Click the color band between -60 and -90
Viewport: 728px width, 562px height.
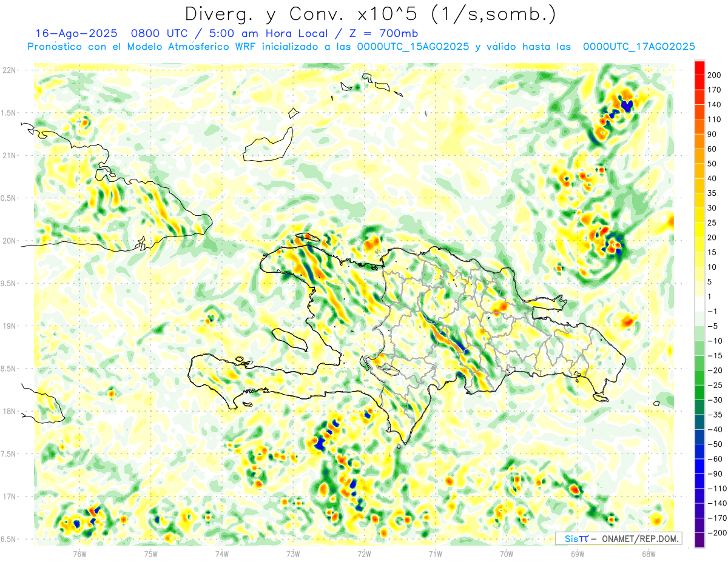699,466
